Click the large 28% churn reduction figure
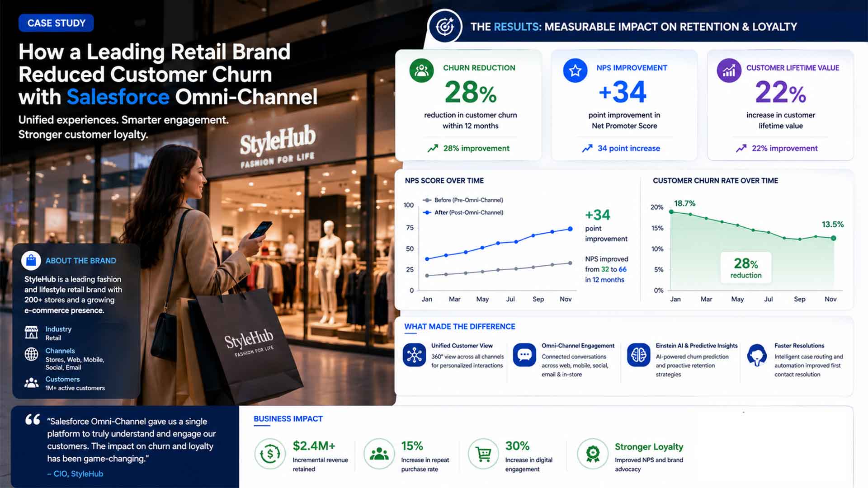Screen dimensions: 868x488 pyautogui.click(x=470, y=92)
